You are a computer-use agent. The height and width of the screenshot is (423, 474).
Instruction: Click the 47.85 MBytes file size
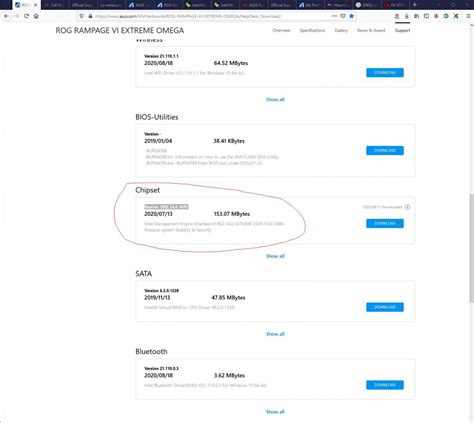click(228, 298)
